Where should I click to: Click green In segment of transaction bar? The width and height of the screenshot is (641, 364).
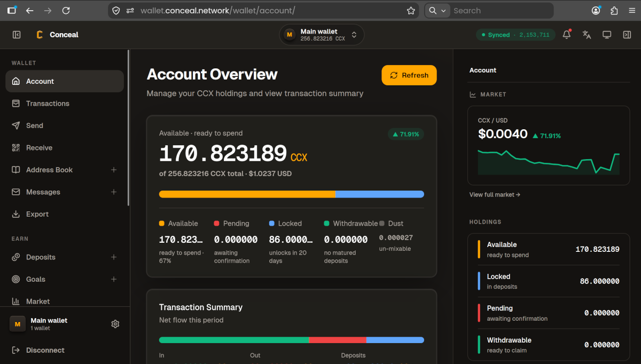coord(234,340)
